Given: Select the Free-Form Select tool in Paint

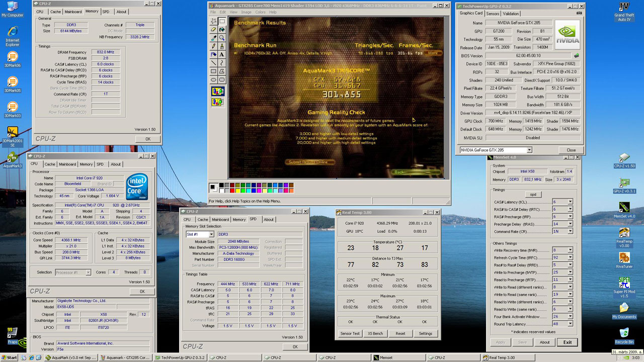Looking at the screenshot, I should 214,21.
